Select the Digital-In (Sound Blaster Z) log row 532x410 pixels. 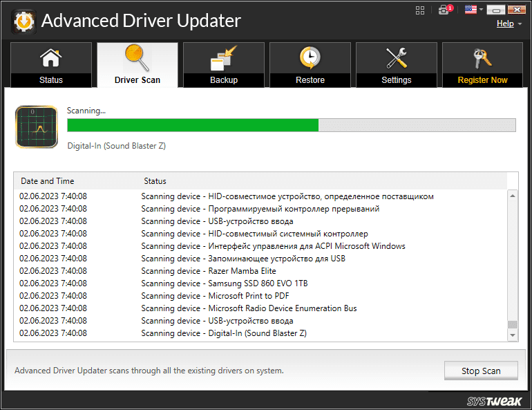(x=260, y=333)
